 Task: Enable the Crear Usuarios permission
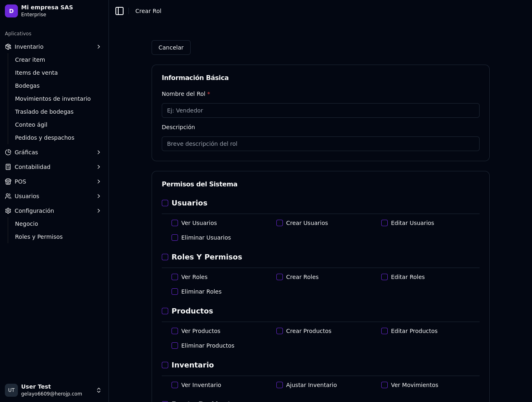pos(280,223)
